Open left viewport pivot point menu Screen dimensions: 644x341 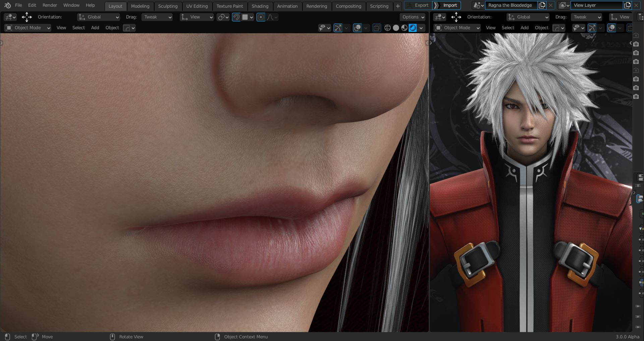point(223,17)
